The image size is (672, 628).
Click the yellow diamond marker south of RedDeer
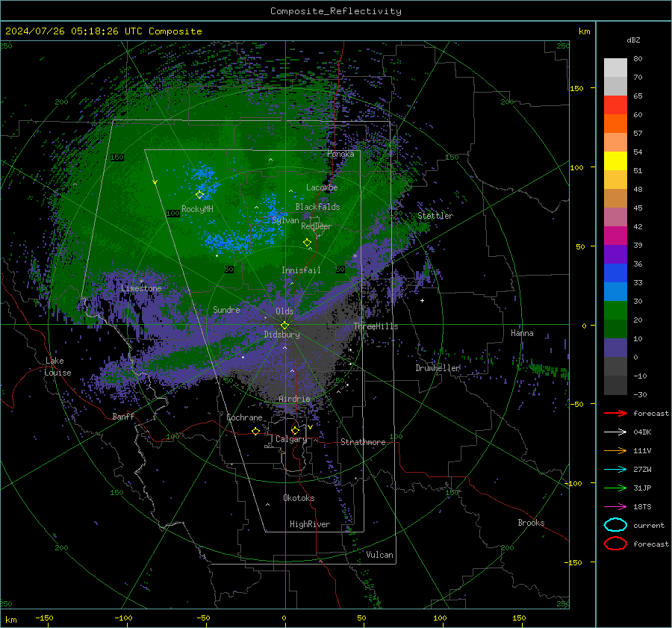(x=308, y=243)
